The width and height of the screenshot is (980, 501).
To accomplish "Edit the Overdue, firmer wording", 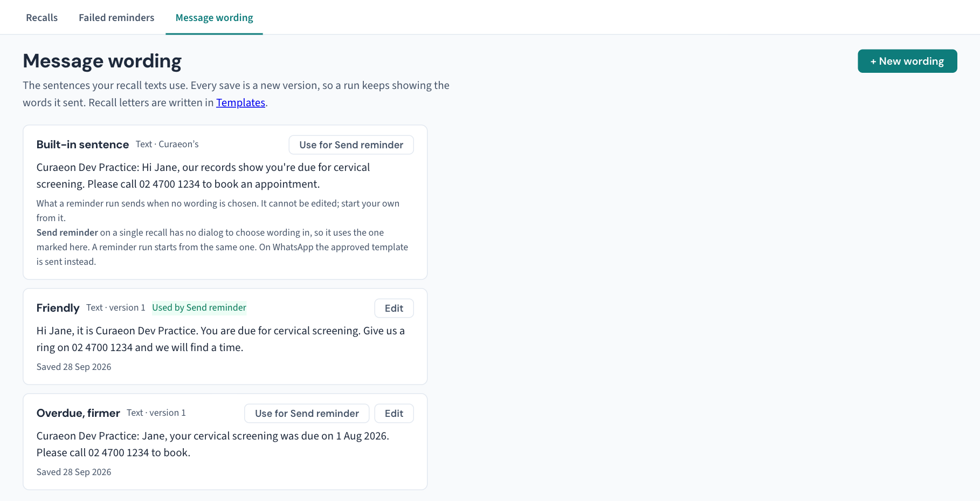I will coord(394,413).
